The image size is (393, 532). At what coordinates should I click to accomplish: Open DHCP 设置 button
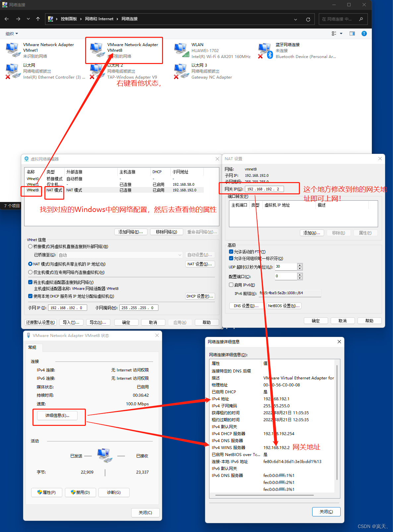pos(200,296)
